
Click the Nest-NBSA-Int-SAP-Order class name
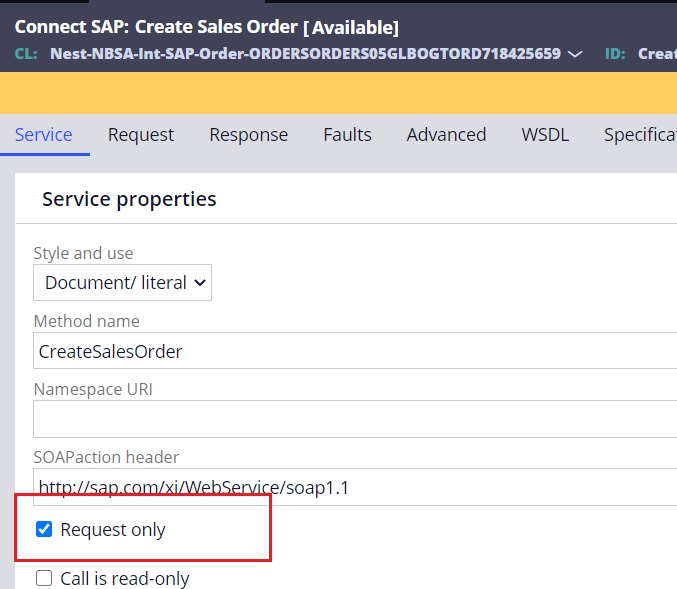(305, 54)
